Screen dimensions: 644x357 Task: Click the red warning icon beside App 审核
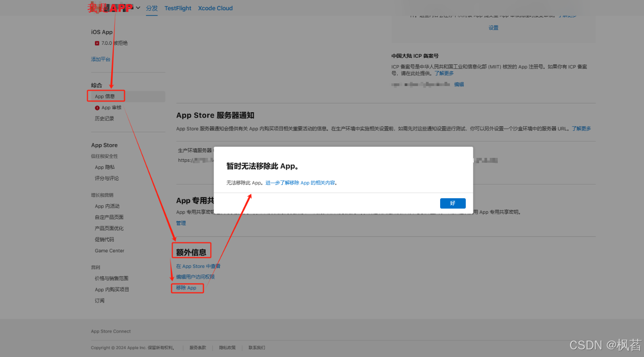[x=97, y=108]
